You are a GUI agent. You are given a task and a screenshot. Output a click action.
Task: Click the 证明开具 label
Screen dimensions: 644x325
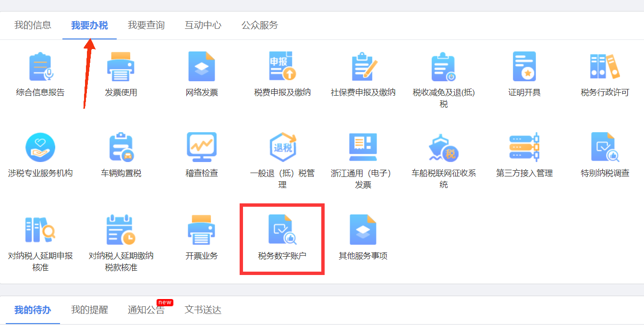coord(524,92)
